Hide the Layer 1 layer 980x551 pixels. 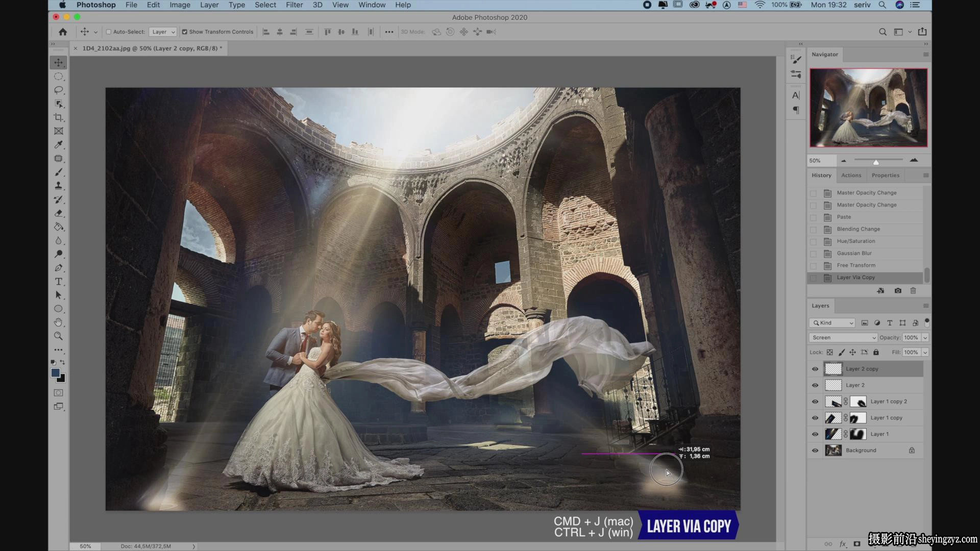coord(815,434)
